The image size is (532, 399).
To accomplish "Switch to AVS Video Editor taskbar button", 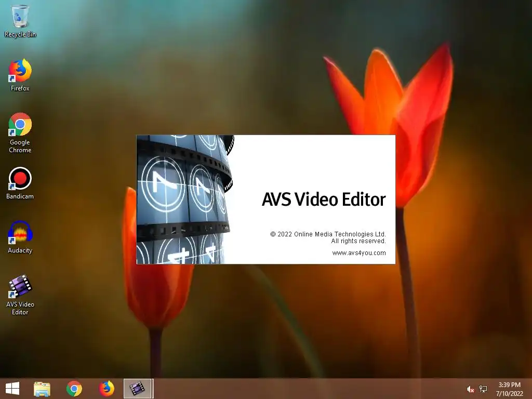I will click(x=137, y=389).
